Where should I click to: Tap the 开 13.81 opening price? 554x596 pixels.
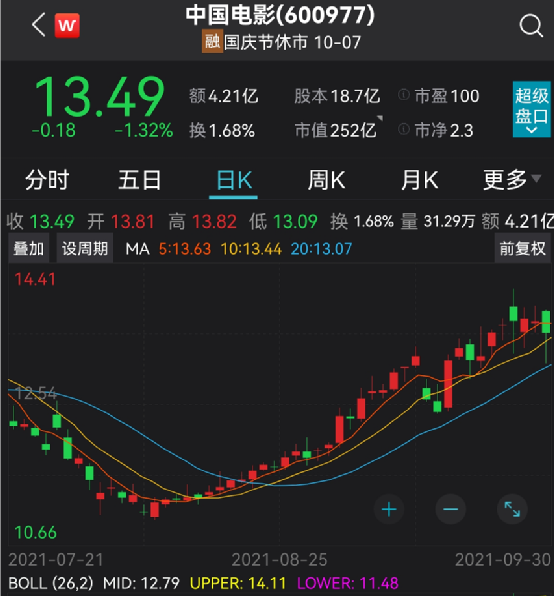[121, 221]
